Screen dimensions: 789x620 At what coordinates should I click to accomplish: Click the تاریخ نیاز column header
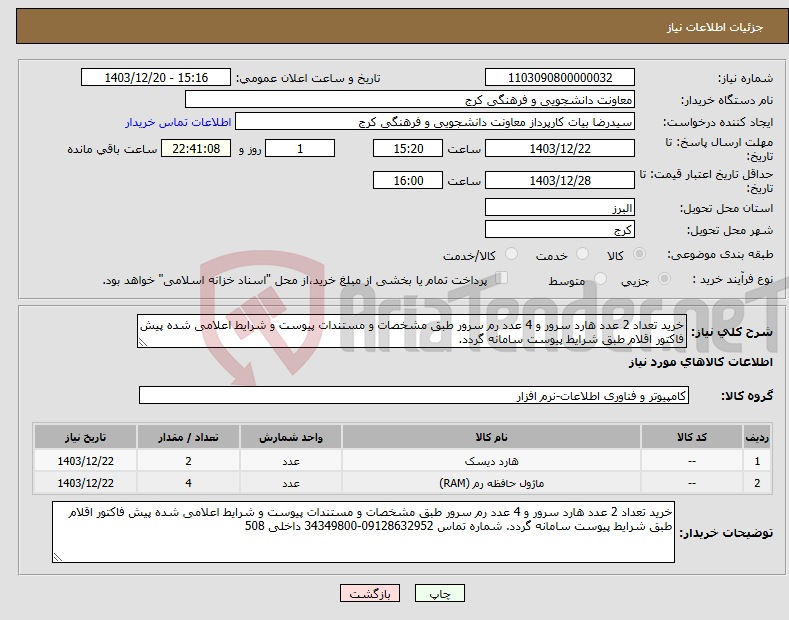[x=86, y=437]
